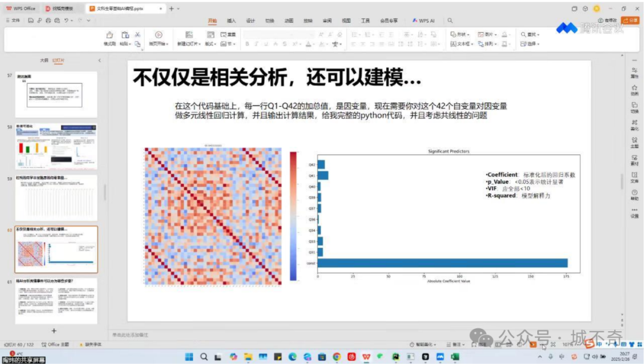Start slideshow from current slide icon
The width and height of the screenshot is (644, 364).
tap(159, 35)
